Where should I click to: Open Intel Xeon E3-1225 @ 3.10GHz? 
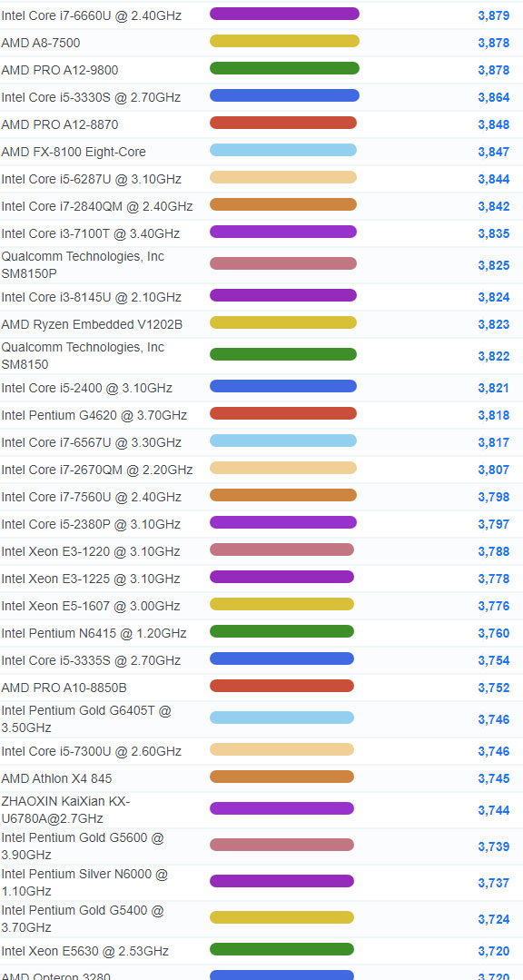pyautogui.click(x=91, y=579)
